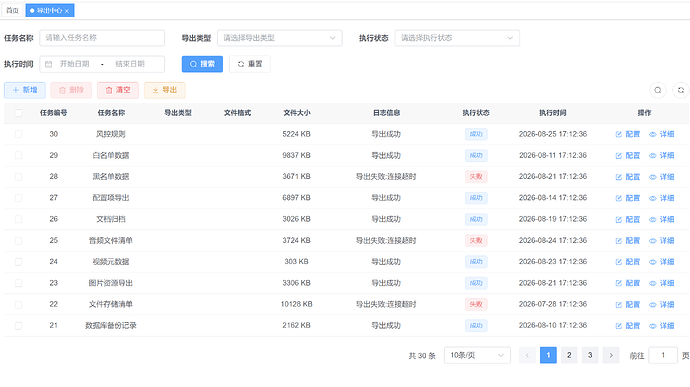Check the checkbox for task 28
The width and height of the screenshot is (690, 387).
18,177
